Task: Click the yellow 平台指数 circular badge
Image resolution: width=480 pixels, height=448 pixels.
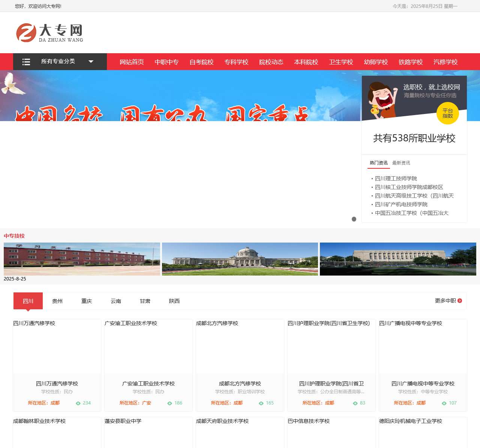Action: click(448, 113)
